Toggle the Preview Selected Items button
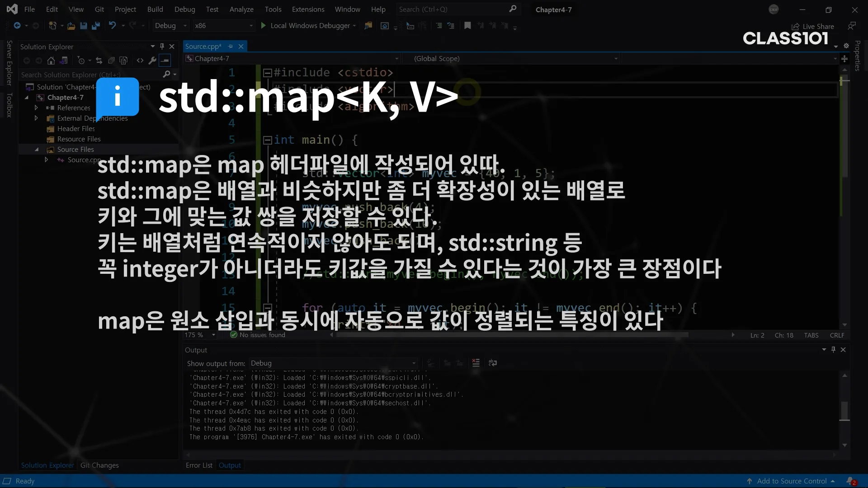This screenshot has height=488, width=868. 165,61
